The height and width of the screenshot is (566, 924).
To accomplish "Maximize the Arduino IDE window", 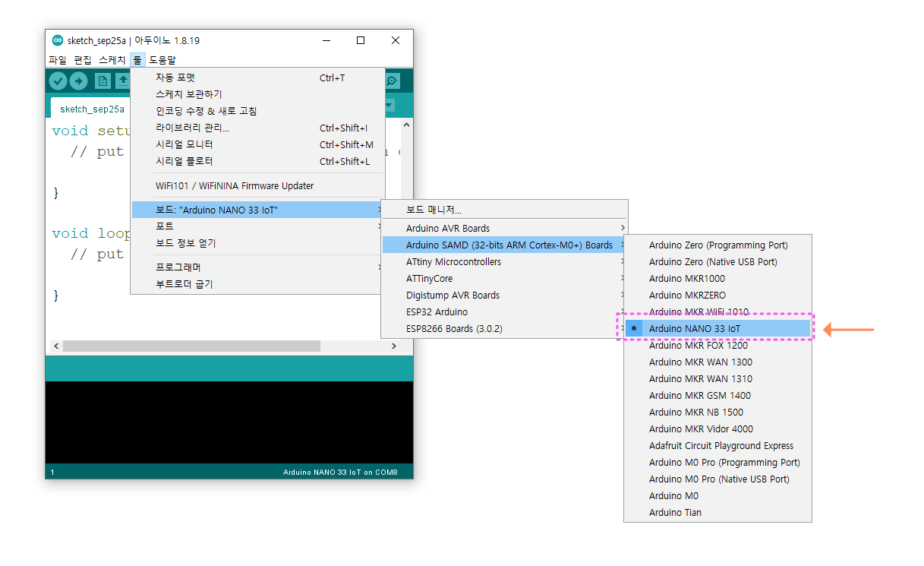I will 361,40.
